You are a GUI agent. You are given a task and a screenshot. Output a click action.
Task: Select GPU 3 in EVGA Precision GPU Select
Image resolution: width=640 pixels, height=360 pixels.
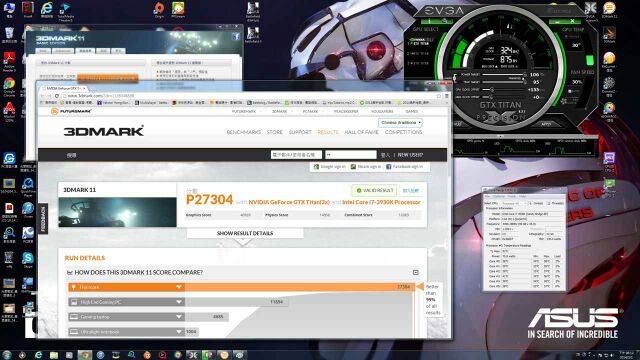coord(418,63)
